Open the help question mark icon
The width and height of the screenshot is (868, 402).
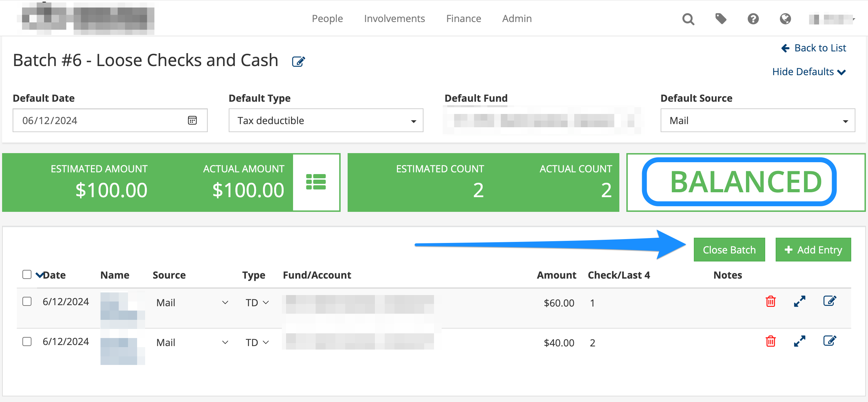[x=753, y=19]
